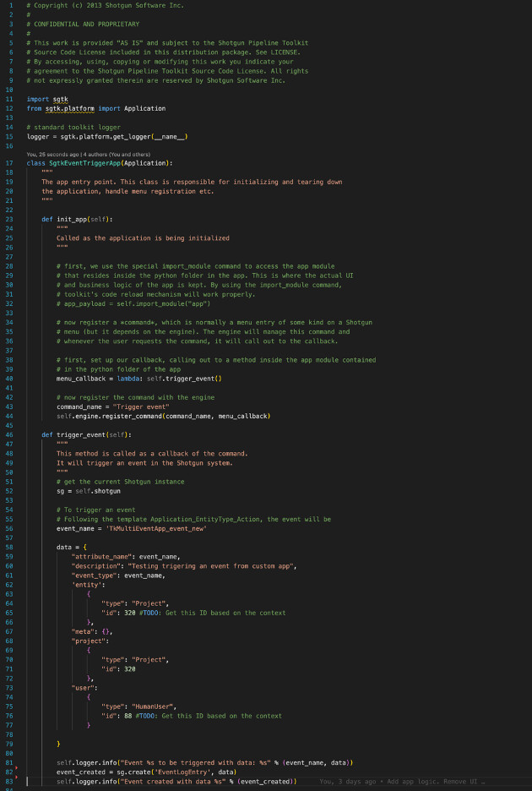Click line number 83 in the gutter
Viewport: 532px width, 791px height.
9,782
